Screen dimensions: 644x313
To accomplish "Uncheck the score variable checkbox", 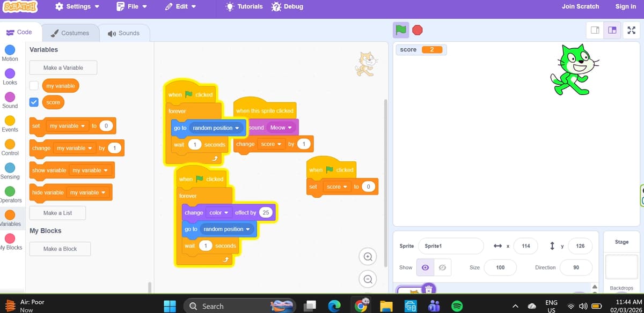I will tap(34, 102).
